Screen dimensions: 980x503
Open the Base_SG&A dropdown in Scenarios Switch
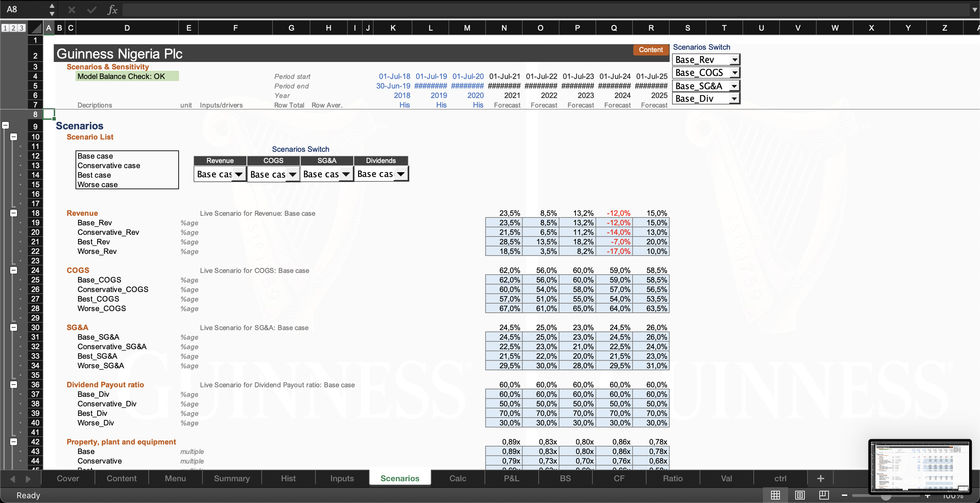[x=735, y=86]
